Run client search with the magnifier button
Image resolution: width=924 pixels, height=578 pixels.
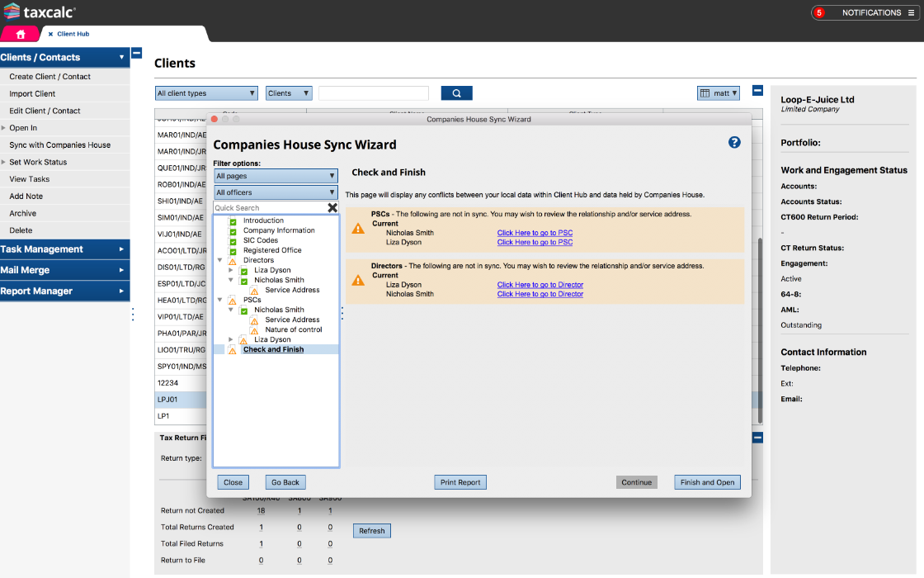[457, 93]
